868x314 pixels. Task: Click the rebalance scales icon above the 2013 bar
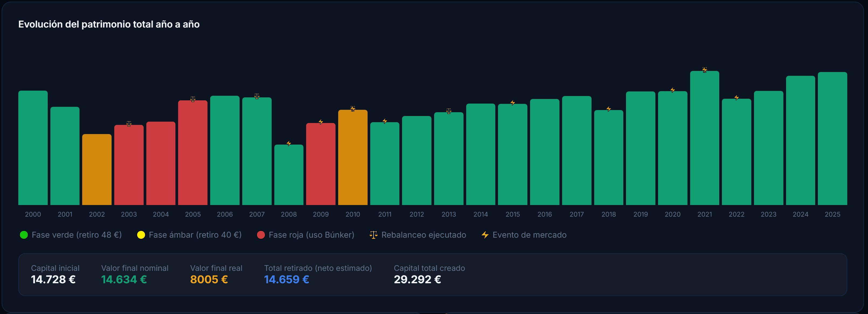coord(449,111)
